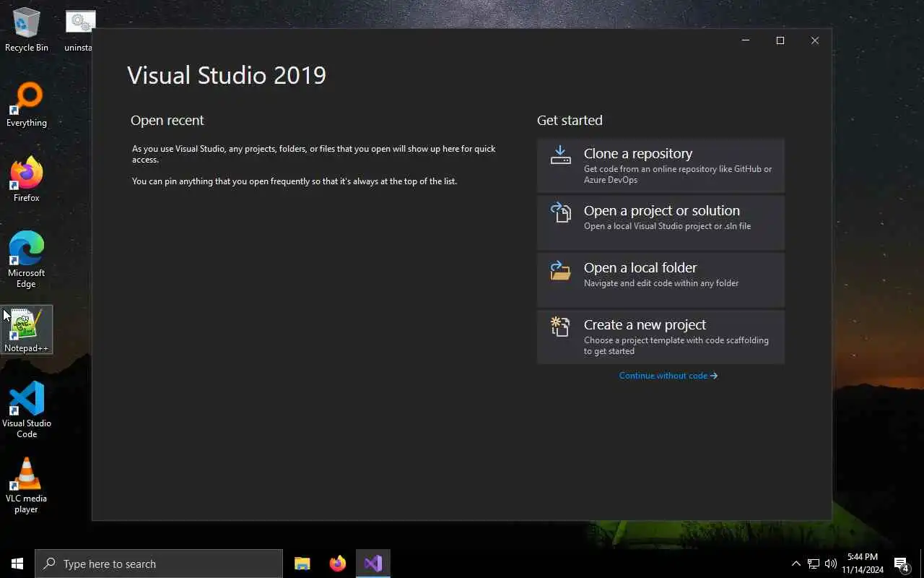Image resolution: width=924 pixels, height=578 pixels.
Task: Click the taskbar clock showing 5:44 PM
Action: 862,564
